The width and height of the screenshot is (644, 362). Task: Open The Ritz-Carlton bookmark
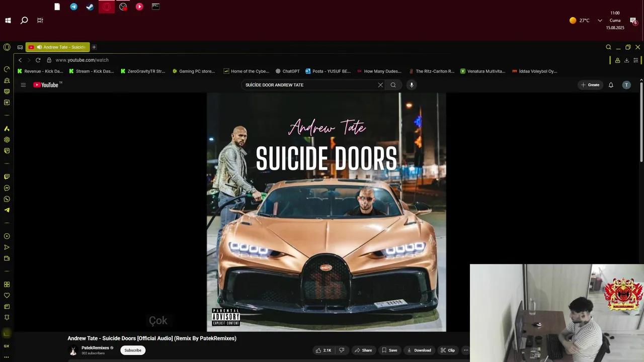tap(432, 71)
